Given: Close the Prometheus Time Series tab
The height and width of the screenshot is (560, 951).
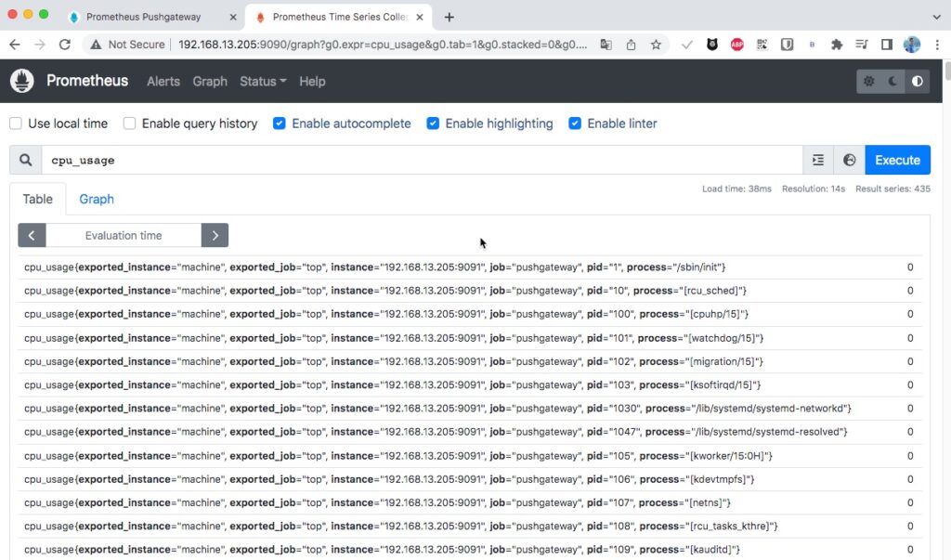Looking at the screenshot, I should 420,18.
